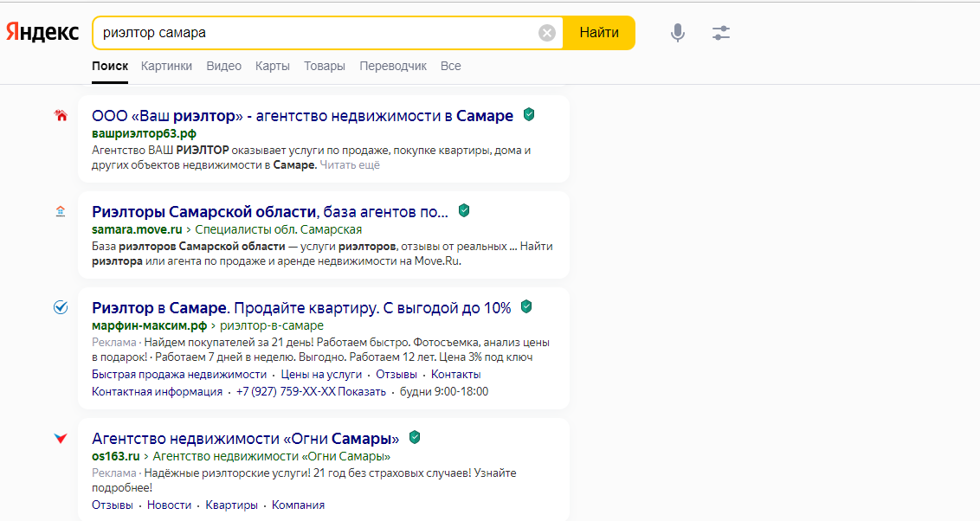
Task: Click the red arrow favicon of the os163.ru result
Action: coord(61,438)
